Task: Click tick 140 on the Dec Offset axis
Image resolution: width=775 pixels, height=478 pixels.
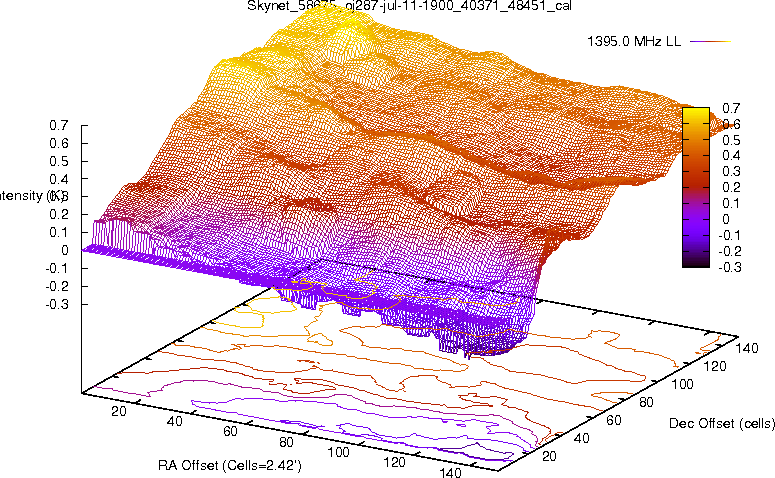Action: (x=746, y=348)
